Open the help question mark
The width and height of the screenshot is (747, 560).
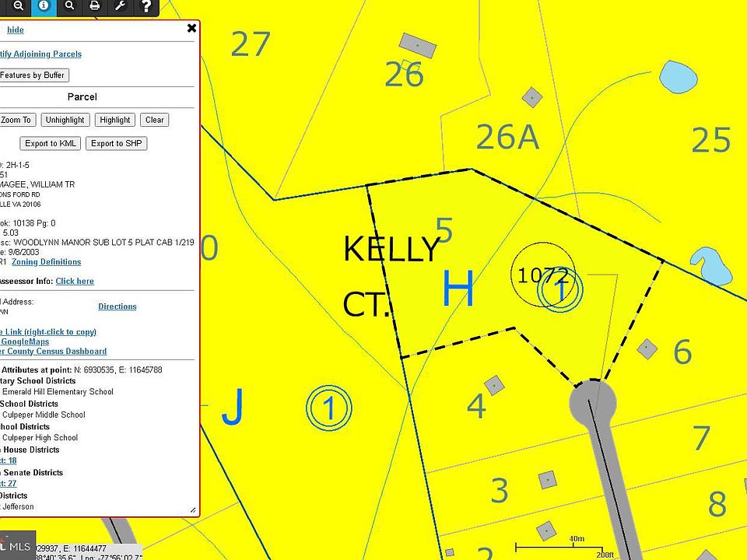click(x=146, y=6)
